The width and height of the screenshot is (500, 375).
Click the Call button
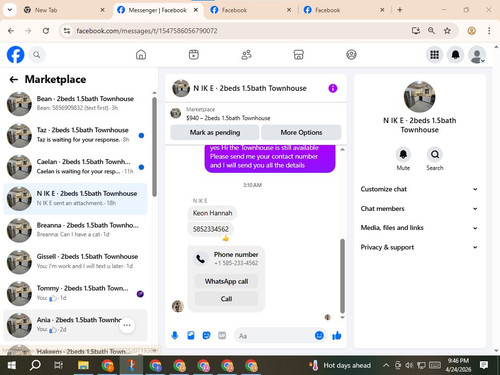click(x=226, y=299)
